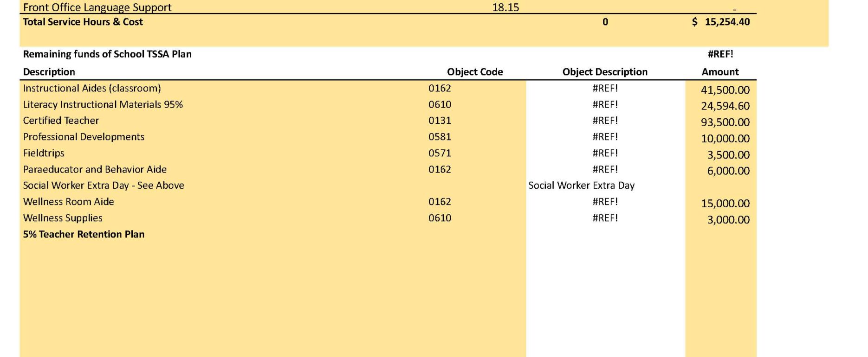The height and width of the screenshot is (357, 868).
Task: Click amount 6,000.00
Action: click(x=728, y=171)
